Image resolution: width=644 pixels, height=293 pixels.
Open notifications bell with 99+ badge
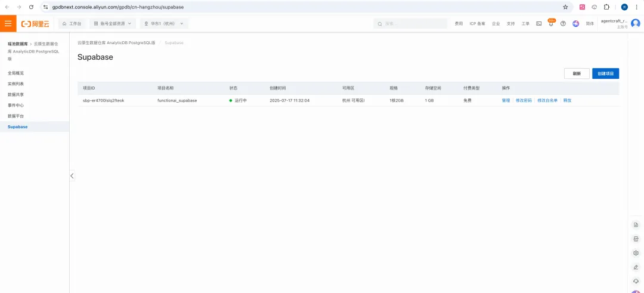pyautogui.click(x=551, y=23)
